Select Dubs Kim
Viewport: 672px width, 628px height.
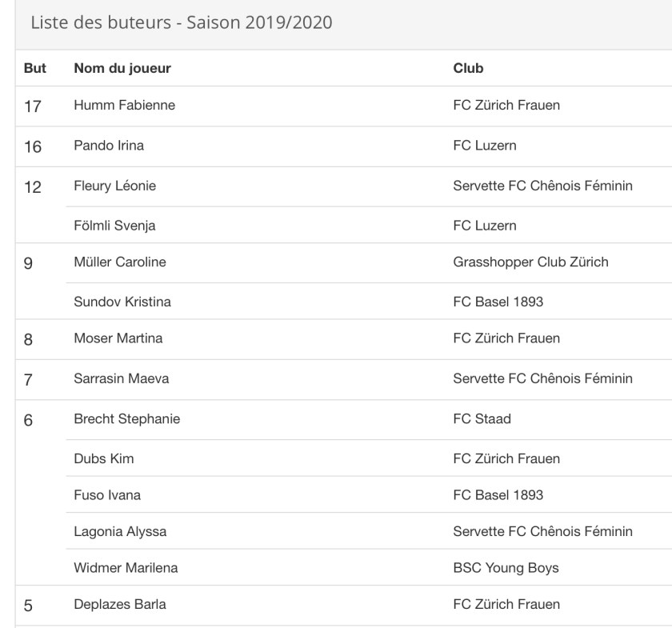tap(104, 458)
